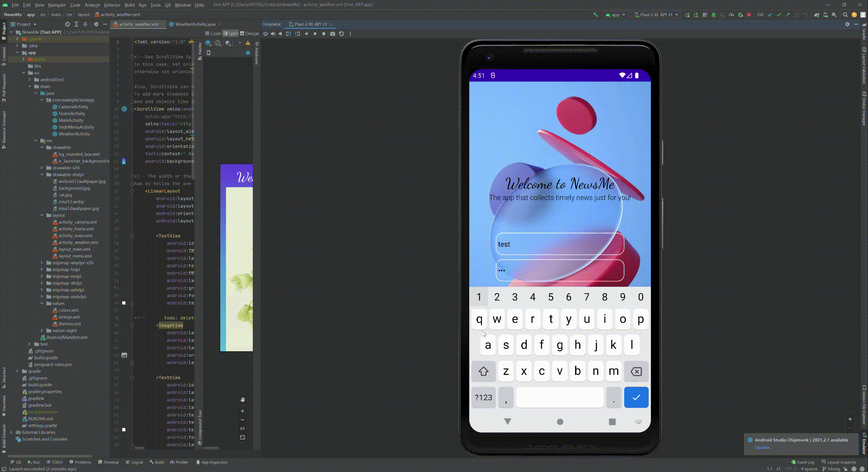This screenshot has height=472, width=868.
Task: Click password field with dots
Action: pyautogui.click(x=560, y=270)
